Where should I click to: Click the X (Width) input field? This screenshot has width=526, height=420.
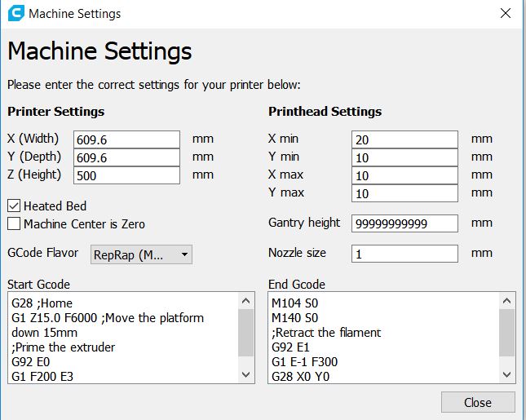pos(126,139)
